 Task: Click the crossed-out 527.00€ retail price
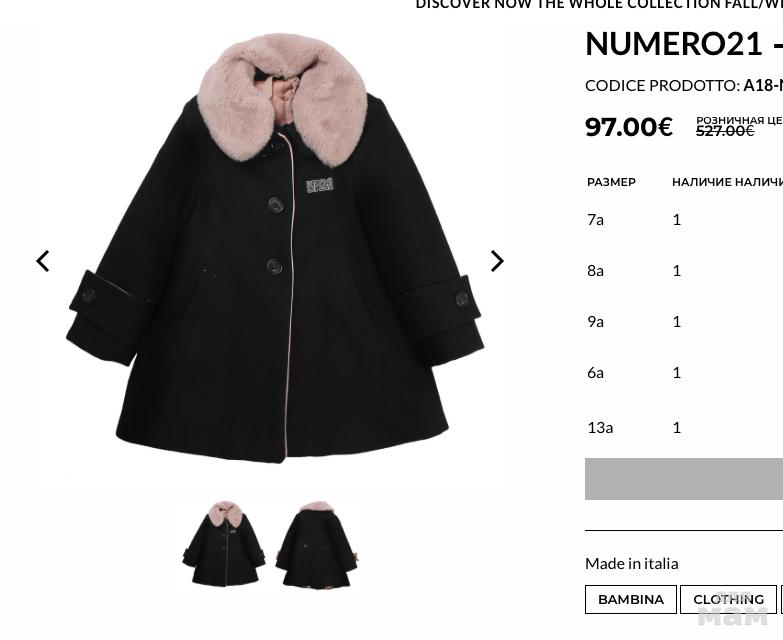pos(725,131)
